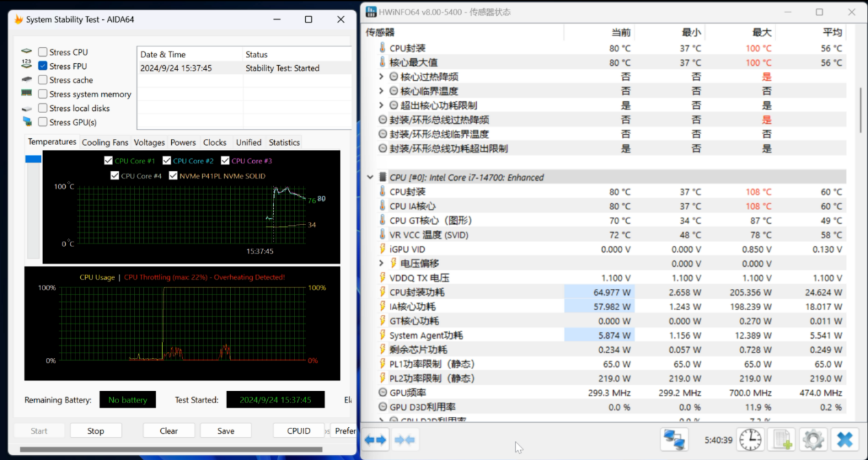This screenshot has height=460, width=868.
Task: Click the blue graph scale slider handle
Action: [33, 159]
